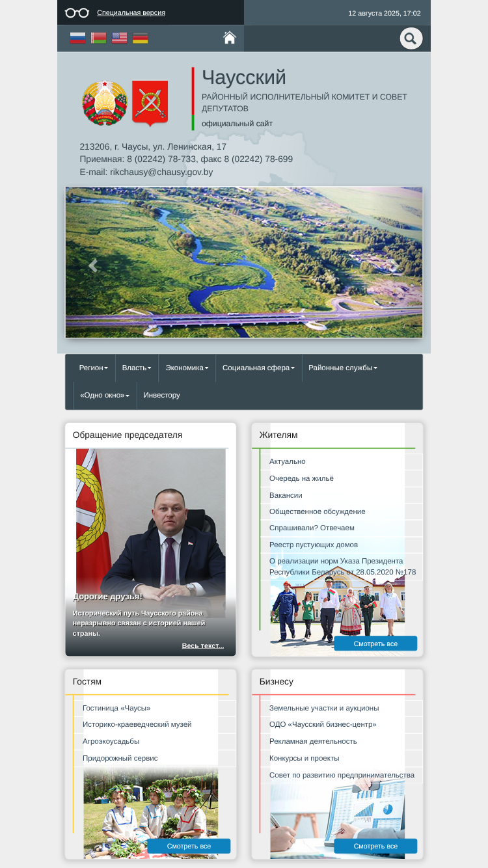Open Спрашивали? Отвечаем link
488x868 pixels.
click(x=312, y=528)
